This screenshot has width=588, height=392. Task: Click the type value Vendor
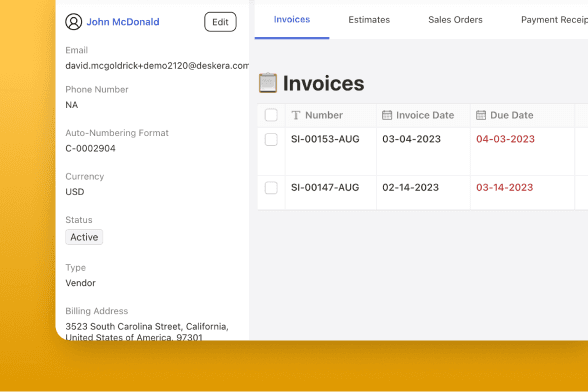coord(81,283)
